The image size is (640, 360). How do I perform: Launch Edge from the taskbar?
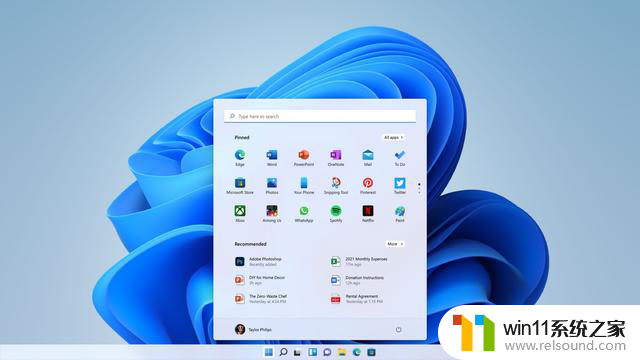[x=356, y=352]
